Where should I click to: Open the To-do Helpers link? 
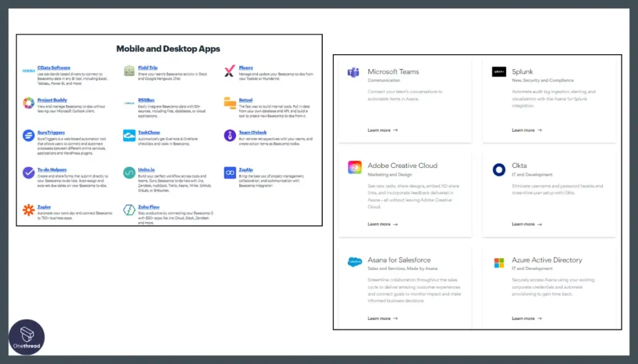pos(52,170)
